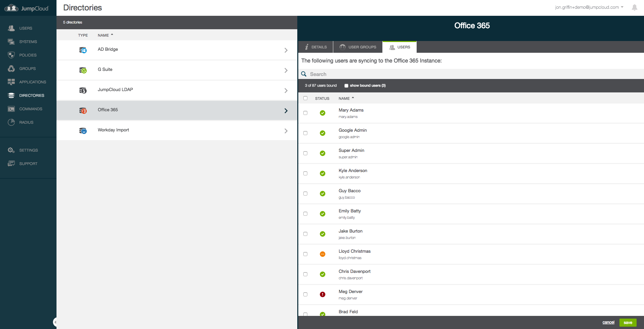
Task: Enable the show bound users checkbox
Action: [x=346, y=86]
